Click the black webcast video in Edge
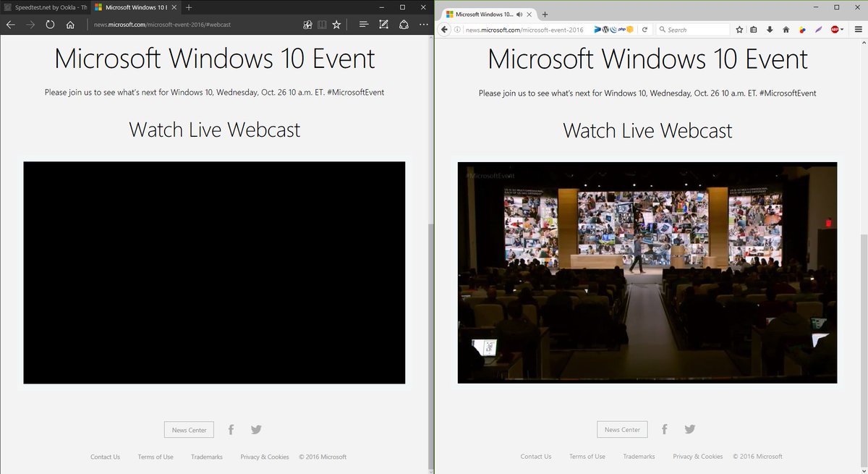Viewport: 868px width, 474px height. 214,273
